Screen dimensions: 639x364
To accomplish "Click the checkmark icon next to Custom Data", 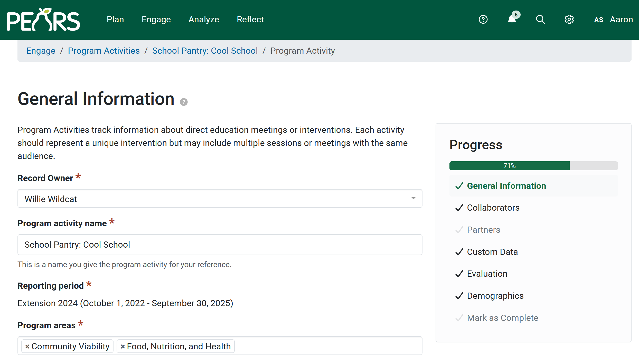I will click(459, 252).
